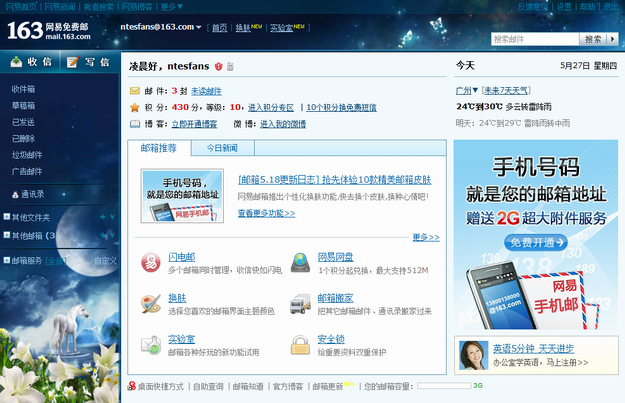
Task: Open the chevron menu in 其他邮箱 row
Action: [x=112, y=235]
